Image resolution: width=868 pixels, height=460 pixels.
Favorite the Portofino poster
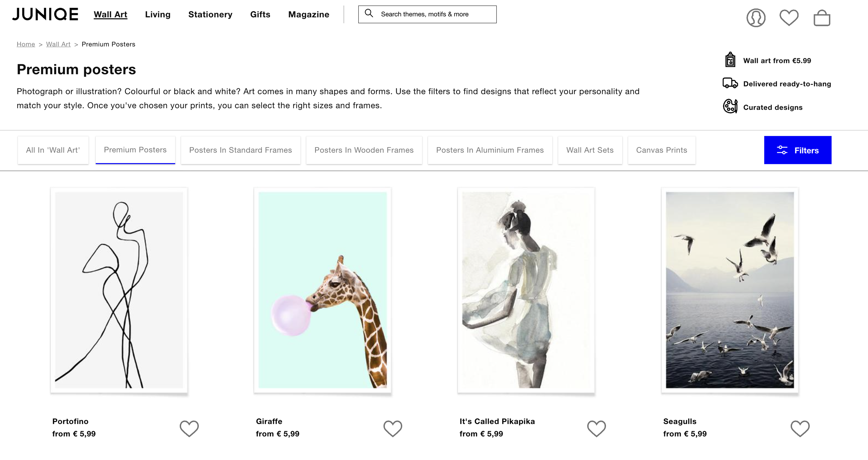tap(189, 428)
